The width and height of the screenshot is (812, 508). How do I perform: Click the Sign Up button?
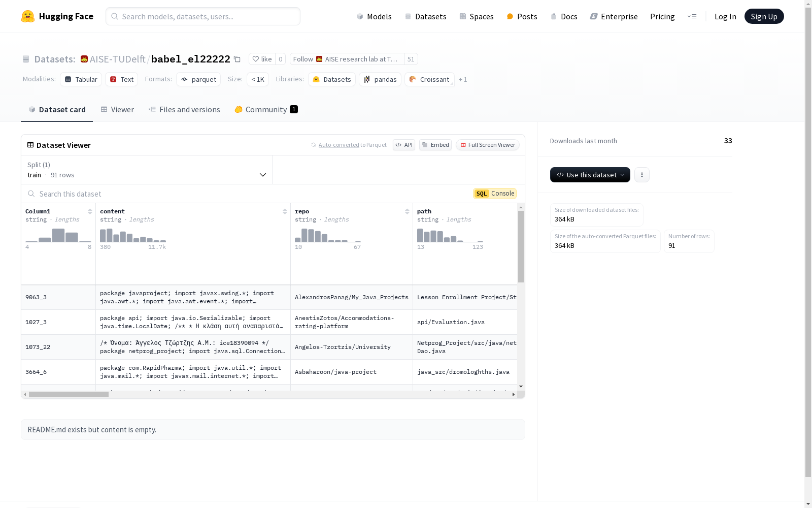(x=764, y=16)
